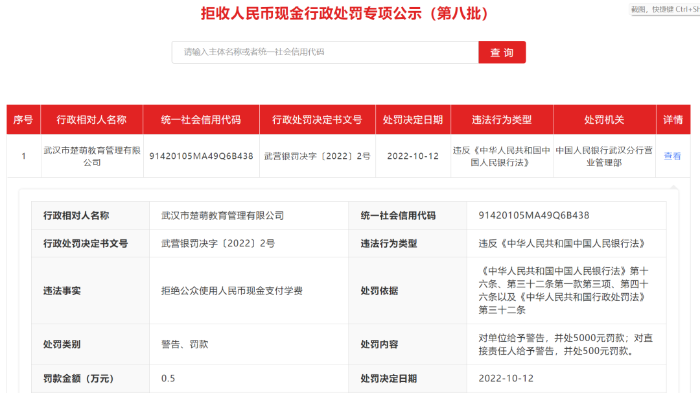Image resolution: width=700 pixels, height=393 pixels.
Task: Click the search box for entity name or credit code
Action: pos(325,52)
